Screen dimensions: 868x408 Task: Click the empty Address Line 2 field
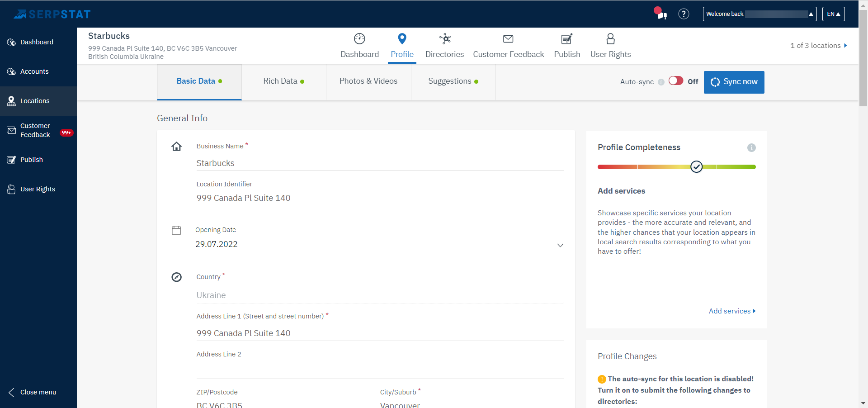380,371
